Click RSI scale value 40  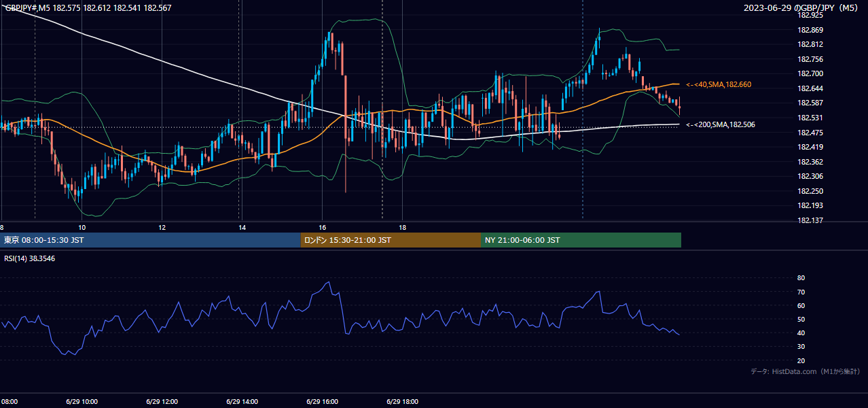point(801,333)
